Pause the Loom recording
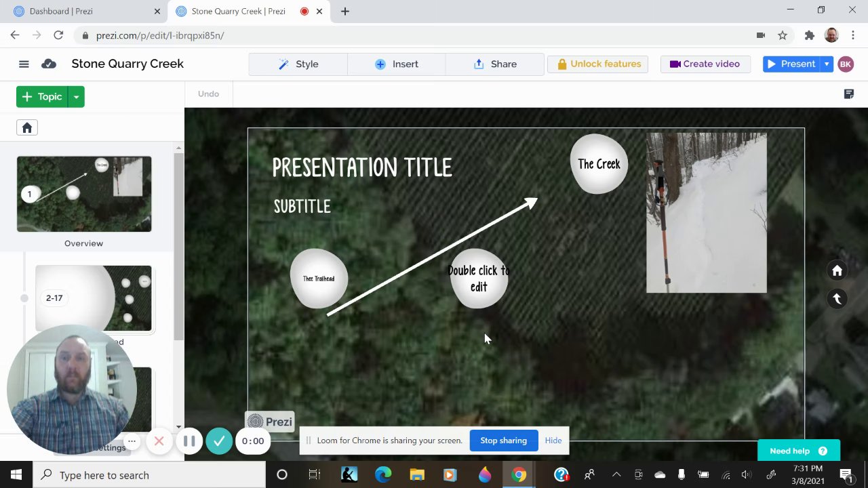This screenshot has height=488, width=868. coord(189,441)
